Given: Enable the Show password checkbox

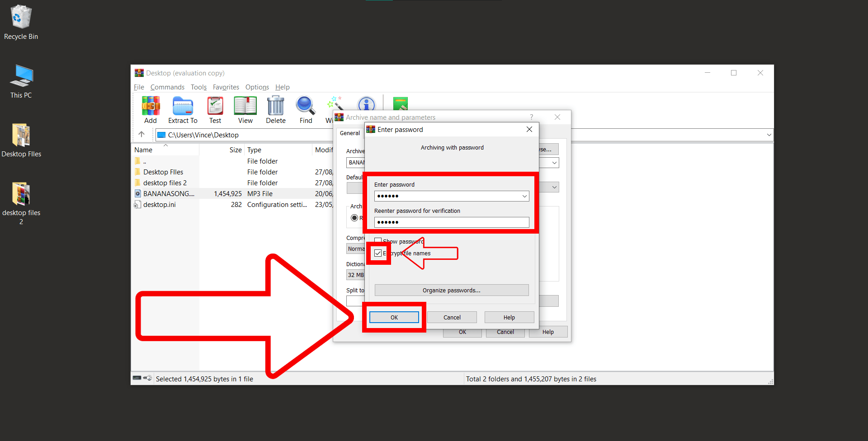Looking at the screenshot, I should (378, 241).
